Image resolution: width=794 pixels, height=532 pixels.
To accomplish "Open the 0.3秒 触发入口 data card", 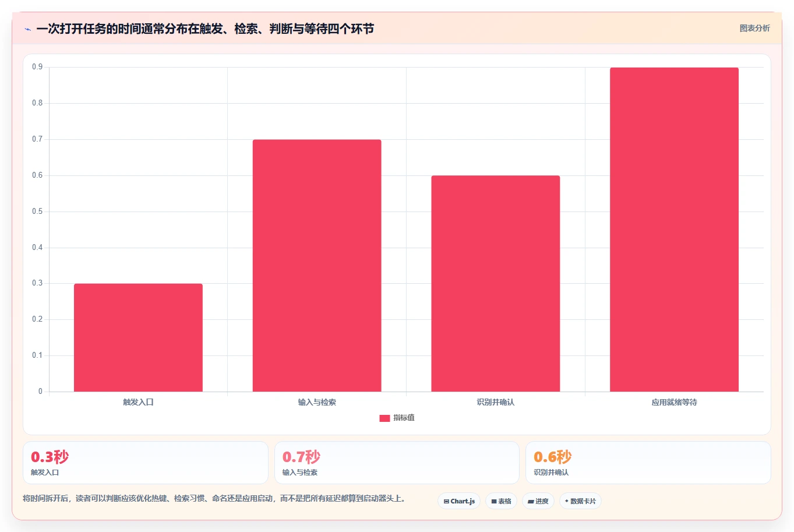I will coord(146,463).
